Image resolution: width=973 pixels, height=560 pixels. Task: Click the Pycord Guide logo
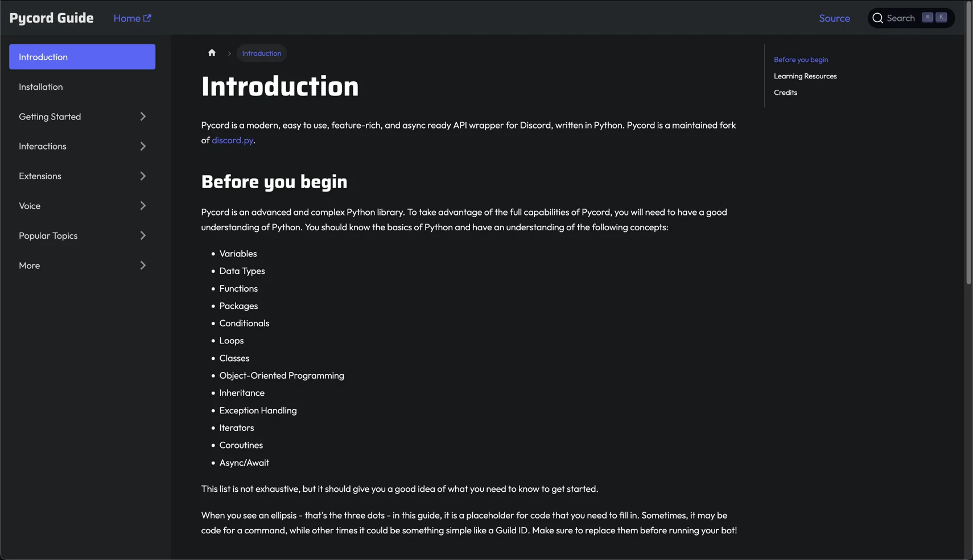(51, 18)
